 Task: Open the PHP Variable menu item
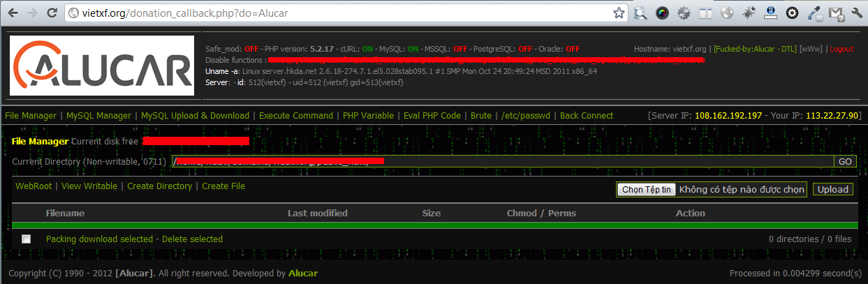(x=368, y=116)
